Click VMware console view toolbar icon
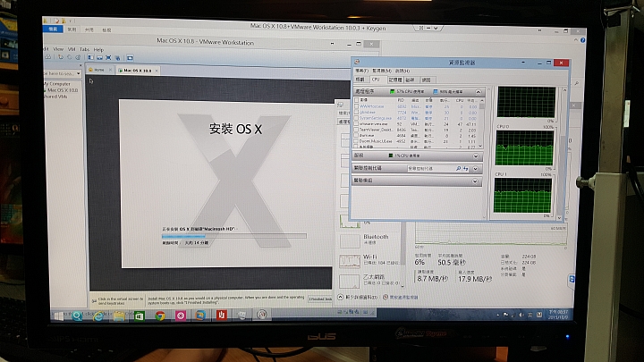Viewport: 644px width, 362px height. 130,57
